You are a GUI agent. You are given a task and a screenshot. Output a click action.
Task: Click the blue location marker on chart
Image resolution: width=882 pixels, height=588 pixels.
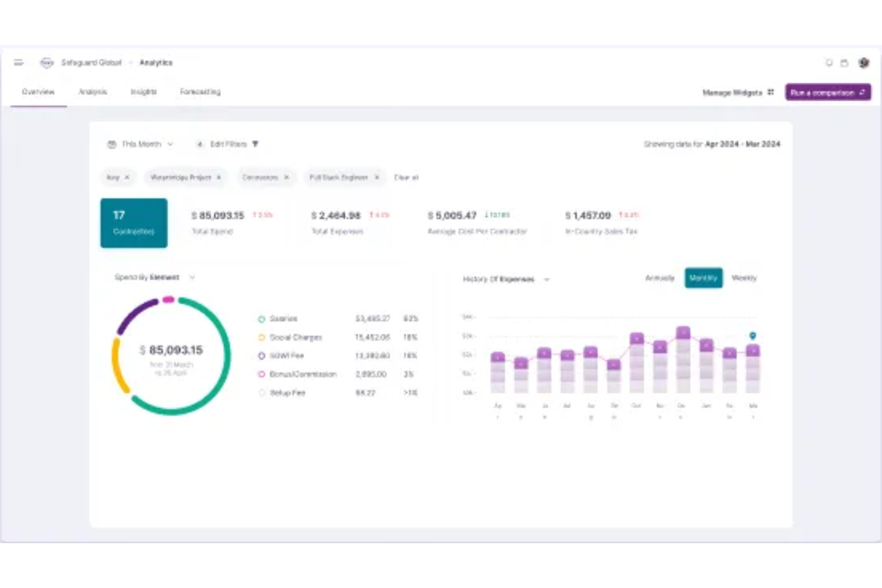(753, 336)
